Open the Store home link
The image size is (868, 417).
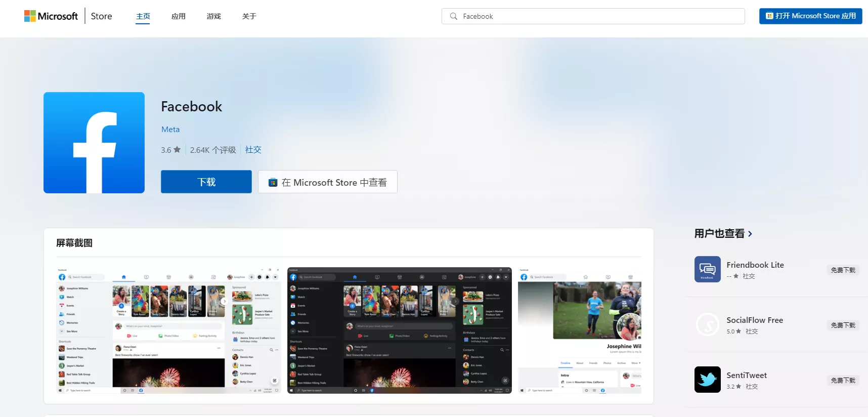tap(101, 16)
